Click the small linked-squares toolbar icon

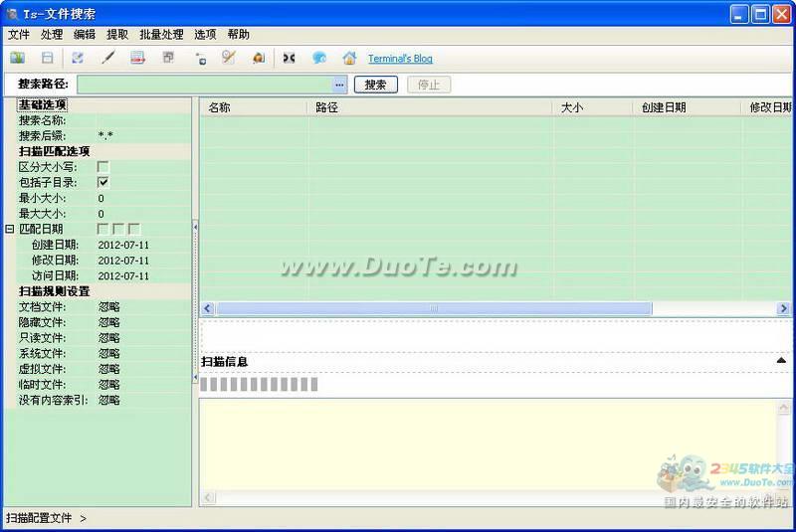(x=201, y=60)
